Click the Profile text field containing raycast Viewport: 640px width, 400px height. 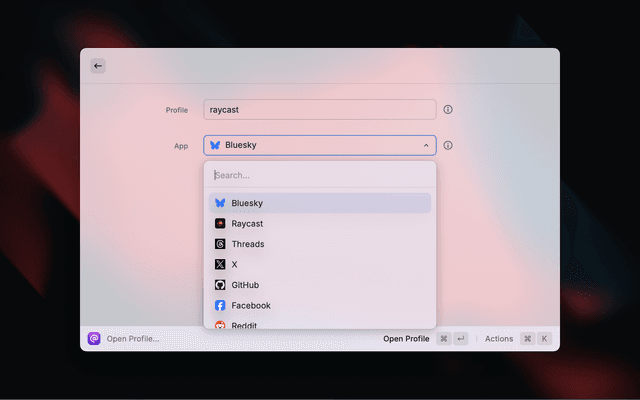coord(320,110)
